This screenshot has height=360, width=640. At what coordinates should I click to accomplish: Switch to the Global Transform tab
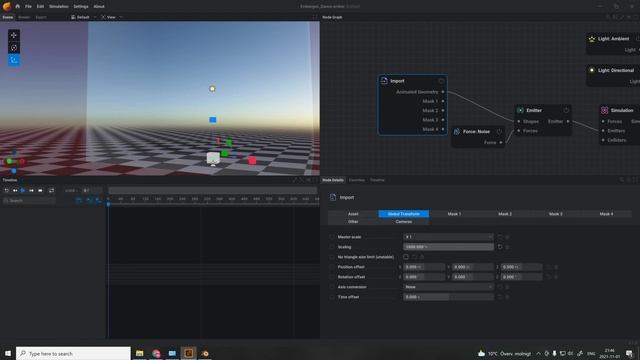tap(404, 214)
